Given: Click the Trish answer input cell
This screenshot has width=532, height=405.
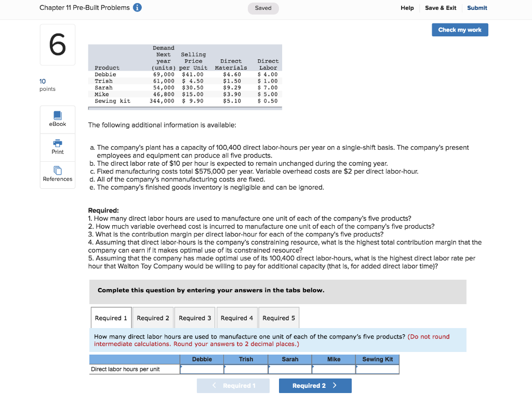Looking at the screenshot, I should click(x=246, y=369).
